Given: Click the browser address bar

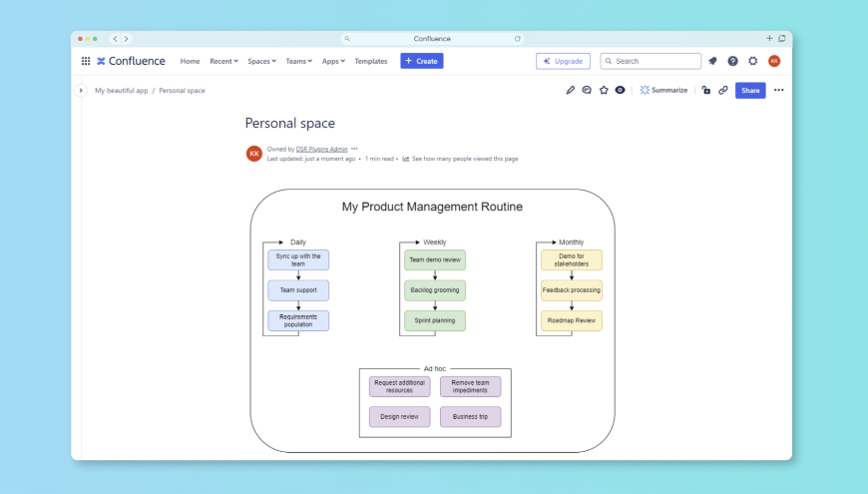Looking at the screenshot, I should [x=432, y=39].
